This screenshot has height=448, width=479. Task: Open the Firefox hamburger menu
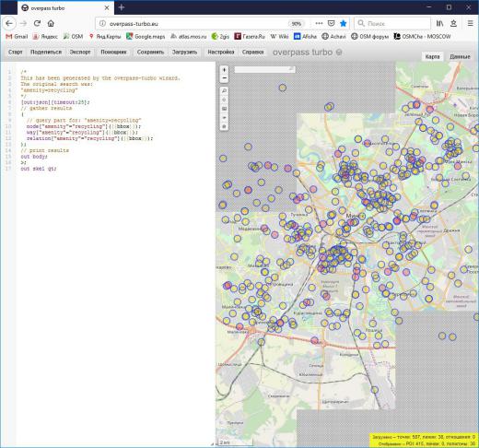point(470,23)
